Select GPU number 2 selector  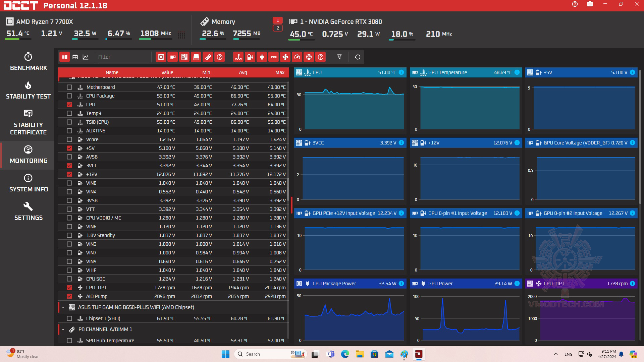coord(278,28)
